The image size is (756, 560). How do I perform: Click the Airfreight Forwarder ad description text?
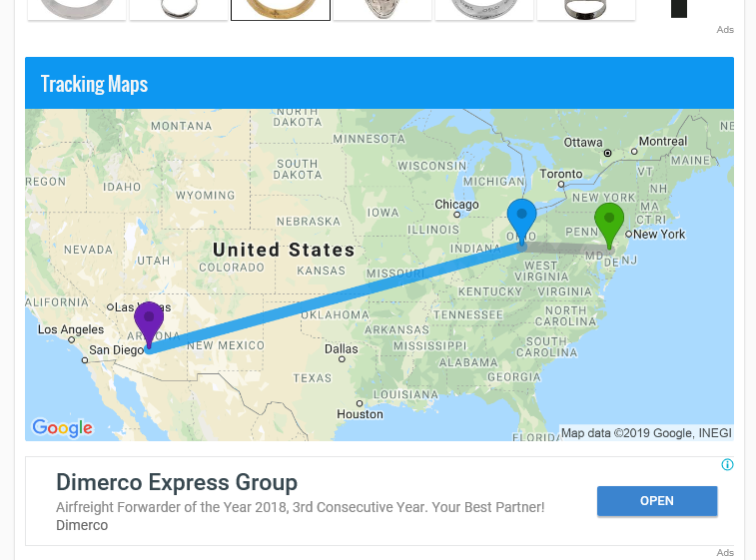[300, 507]
